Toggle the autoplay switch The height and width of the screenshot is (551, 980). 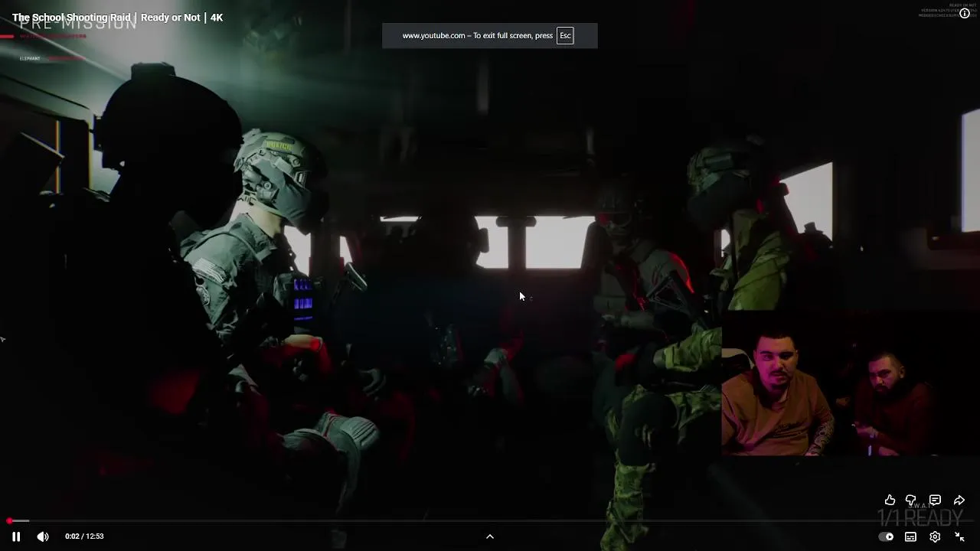pos(886,536)
